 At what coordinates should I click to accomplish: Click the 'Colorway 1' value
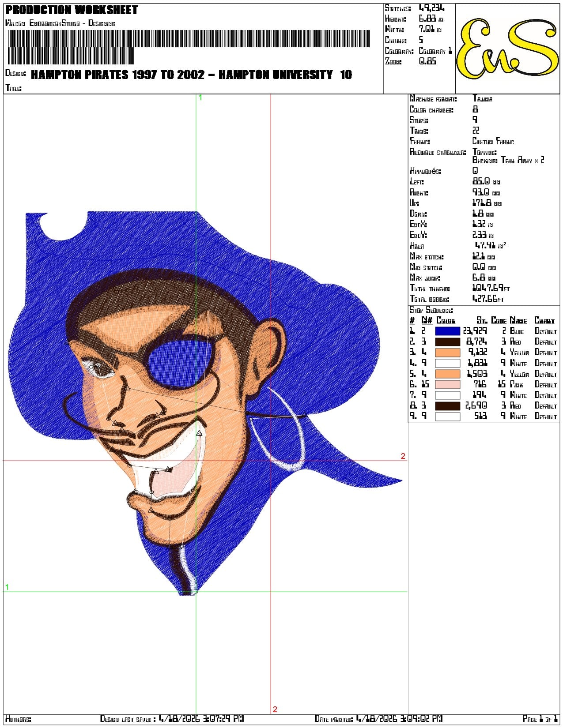tap(435, 51)
